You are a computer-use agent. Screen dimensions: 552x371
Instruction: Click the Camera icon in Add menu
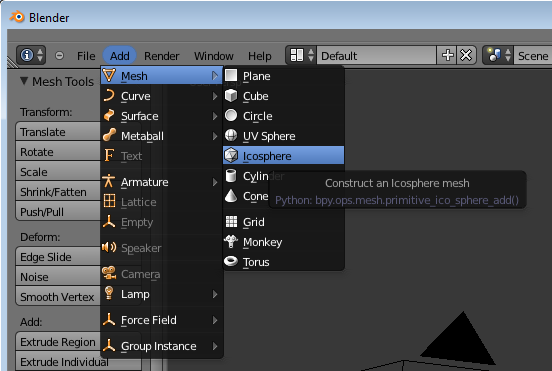pyautogui.click(x=109, y=273)
